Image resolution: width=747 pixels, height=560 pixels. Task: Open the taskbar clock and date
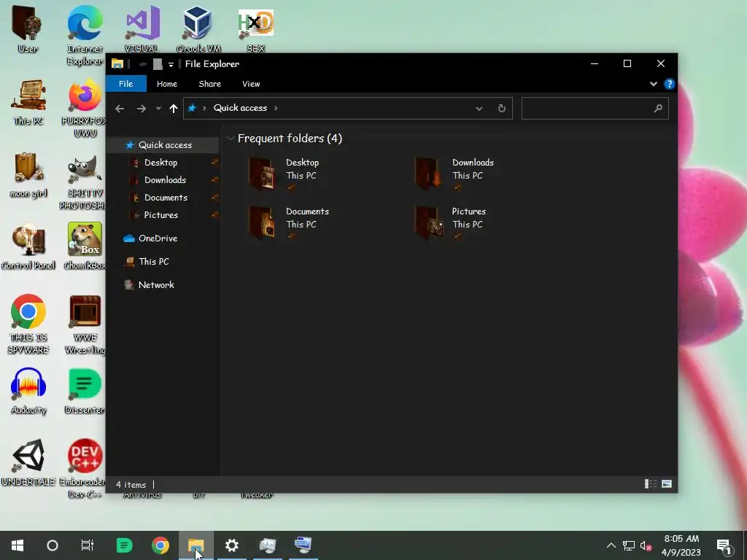point(681,545)
